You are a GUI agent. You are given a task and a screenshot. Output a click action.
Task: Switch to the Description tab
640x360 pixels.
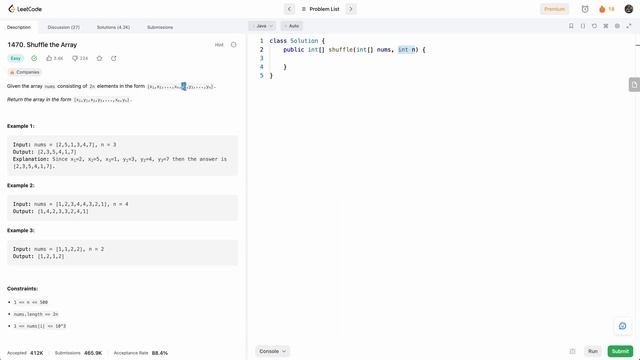click(19, 27)
